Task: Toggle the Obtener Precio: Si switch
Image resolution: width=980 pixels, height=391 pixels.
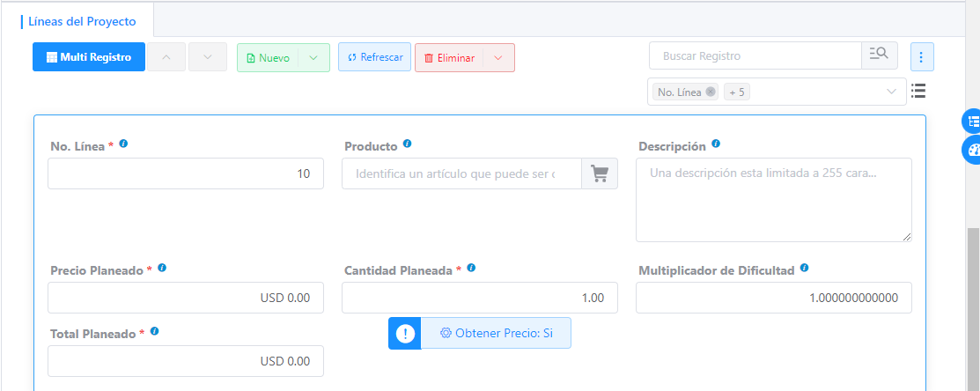Action: (x=496, y=334)
